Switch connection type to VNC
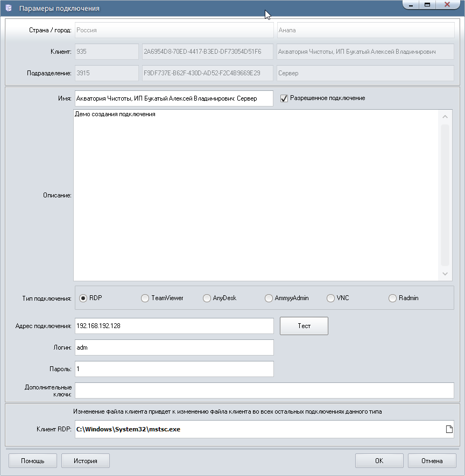 click(330, 298)
